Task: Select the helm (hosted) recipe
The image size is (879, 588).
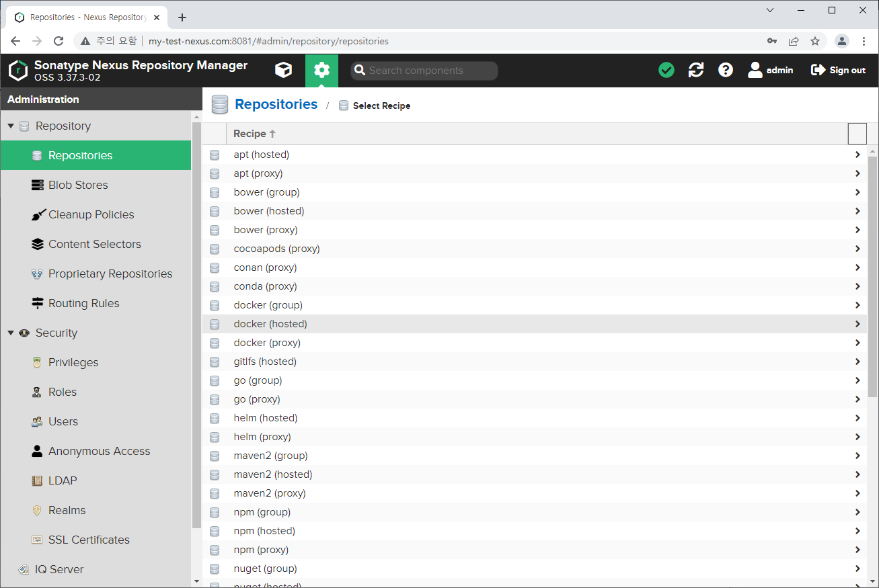Action: tap(535, 418)
